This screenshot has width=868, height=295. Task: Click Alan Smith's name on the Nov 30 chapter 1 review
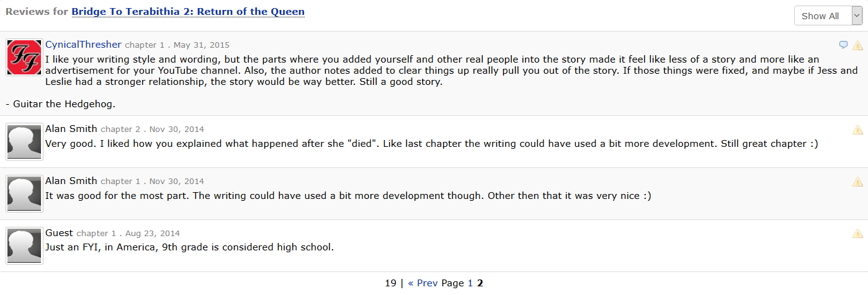tap(71, 181)
